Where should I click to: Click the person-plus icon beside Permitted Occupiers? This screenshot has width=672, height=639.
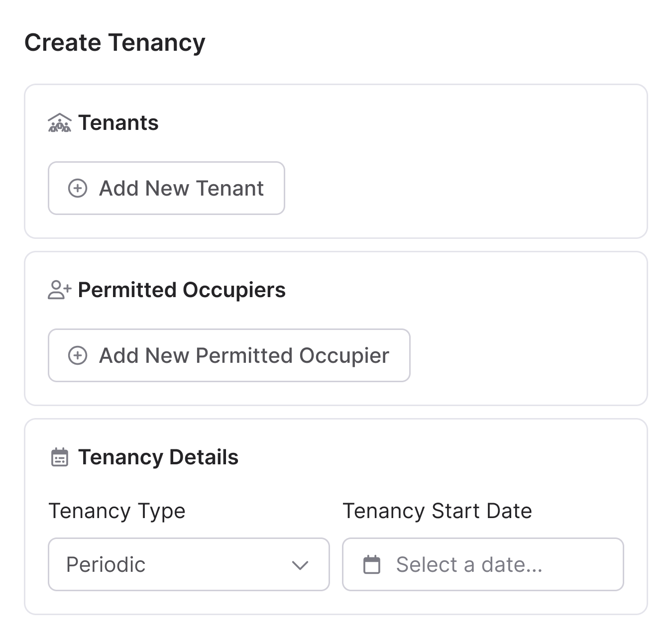coord(60,290)
